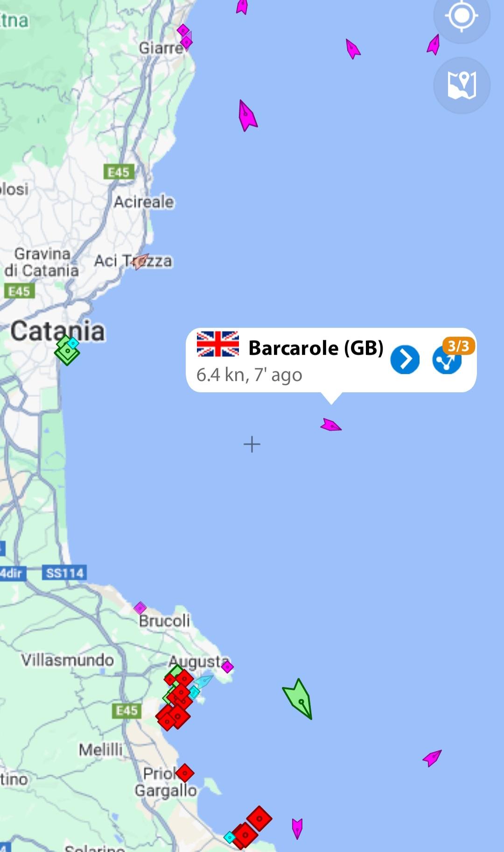Select the Barcarole magenta vessel marker
504x852 pixels.
point(331,425)
